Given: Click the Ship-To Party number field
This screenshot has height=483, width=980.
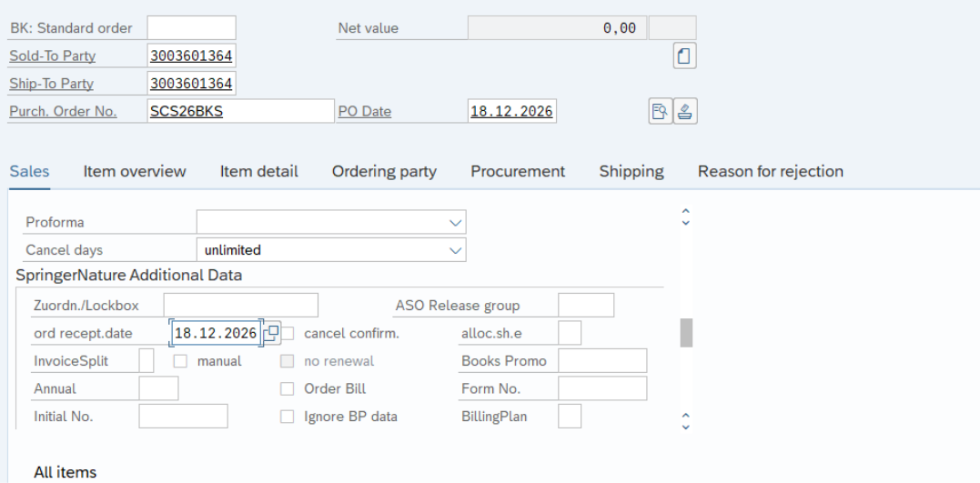Looking at the screenshot, I should pyautogui.click(x=192, y=83).
